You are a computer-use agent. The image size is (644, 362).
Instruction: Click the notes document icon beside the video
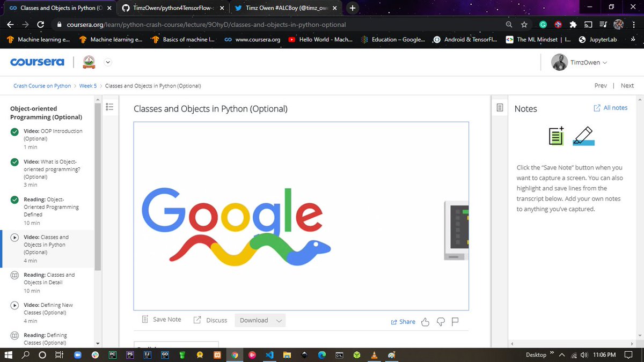499,107
